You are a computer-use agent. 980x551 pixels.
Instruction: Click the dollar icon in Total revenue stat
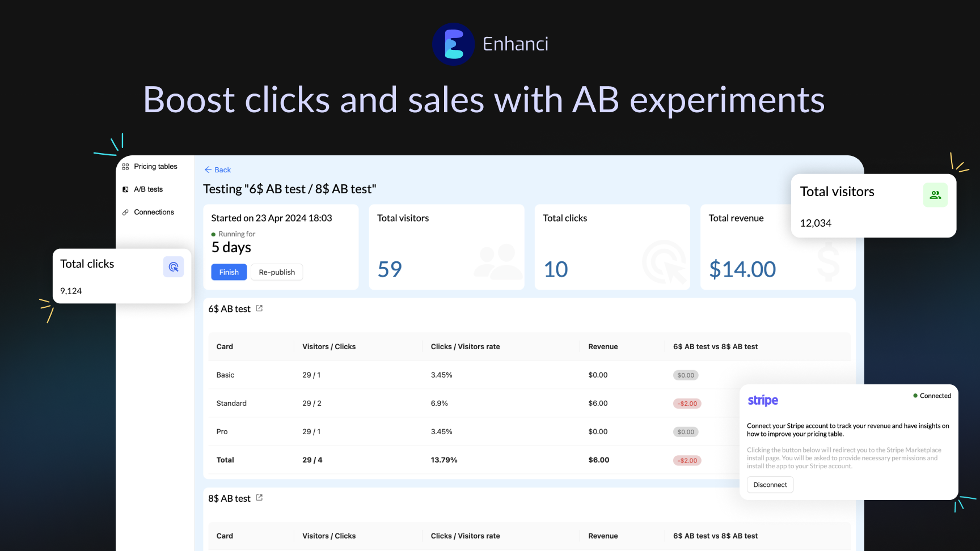pos(829,261)
